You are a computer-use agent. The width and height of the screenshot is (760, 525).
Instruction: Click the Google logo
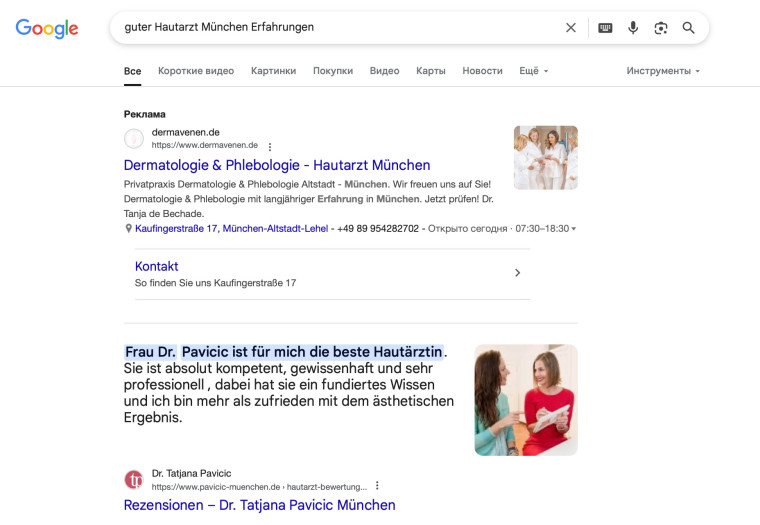point(47,28)
